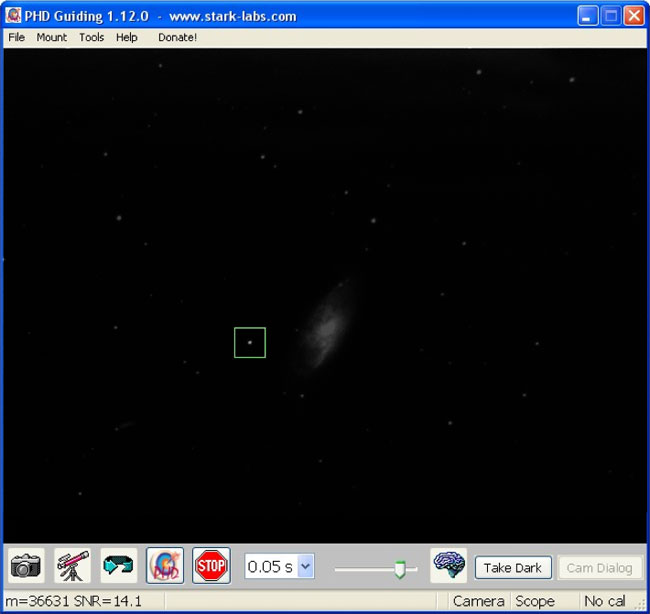
Task: Click the PHD guide start icon
Action: pos(165,566)
